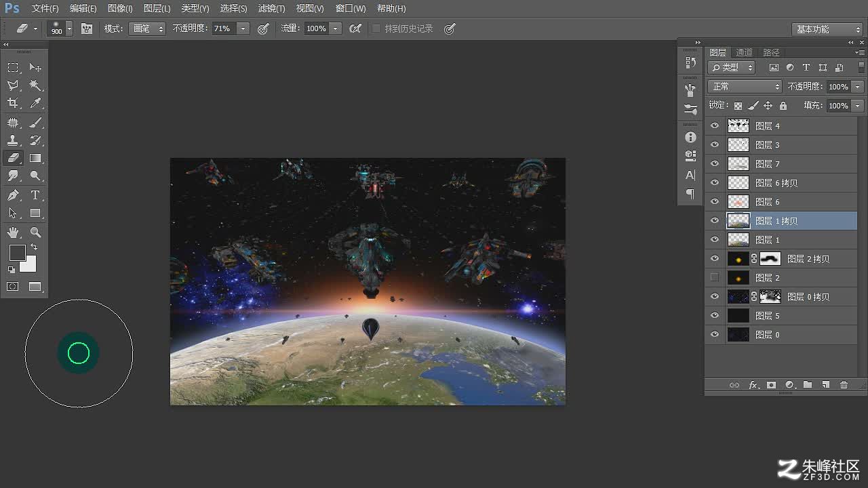
Task: Toggle visibility of 图层 1 拷贝
Action: point(714,221)
